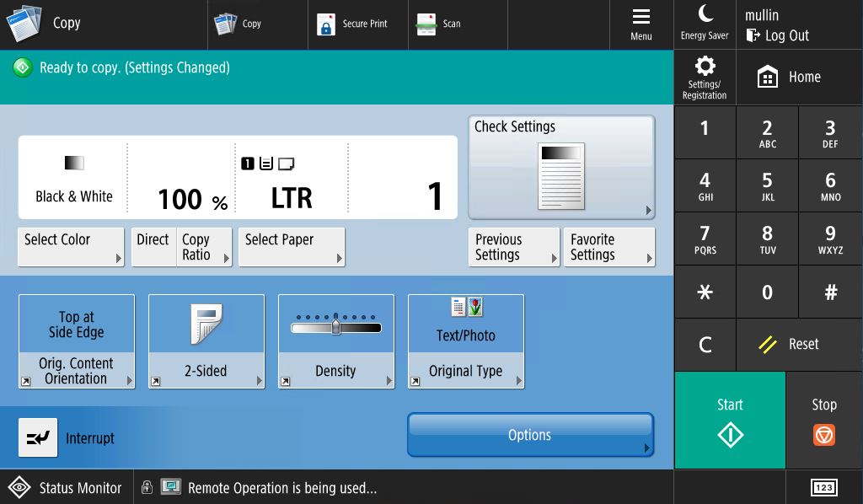The image size is (863, 504).
Task: Open the hamburger Menu
Action: (x=641, y=24)
